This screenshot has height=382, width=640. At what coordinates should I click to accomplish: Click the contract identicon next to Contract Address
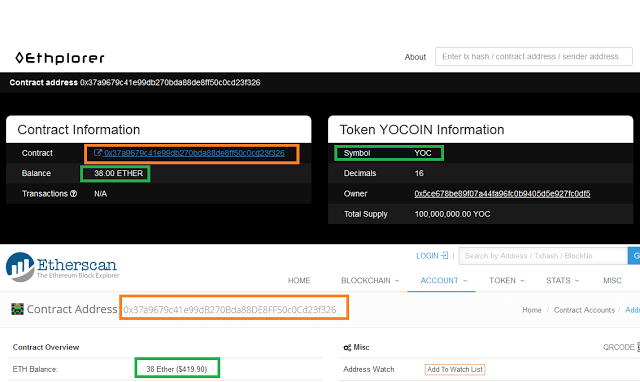[17, 309]
